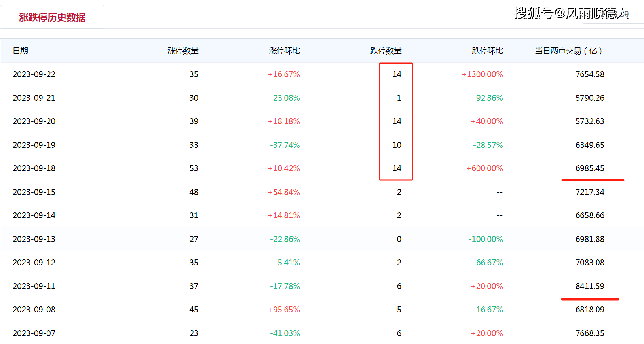Sort by 涨停数量 column header

point(183,51)
